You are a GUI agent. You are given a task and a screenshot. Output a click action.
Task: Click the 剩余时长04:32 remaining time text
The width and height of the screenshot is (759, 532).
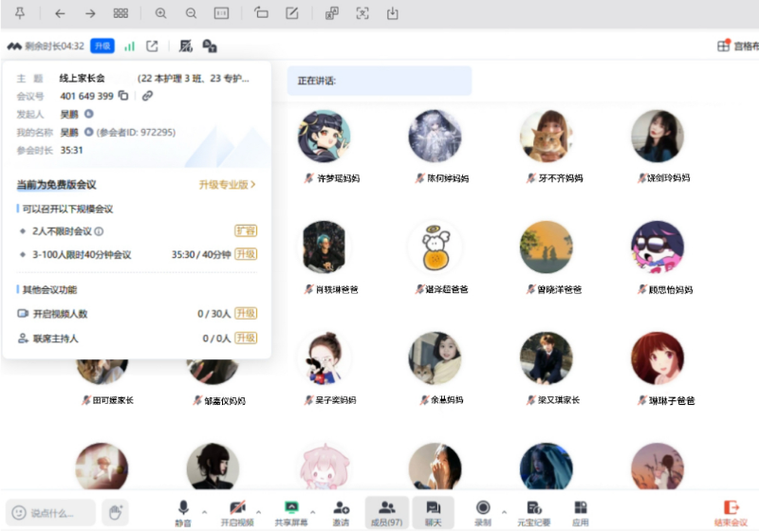55,46
